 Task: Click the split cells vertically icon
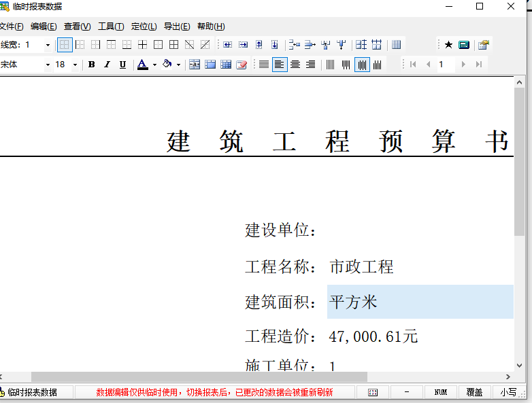[x=342, y=45]
